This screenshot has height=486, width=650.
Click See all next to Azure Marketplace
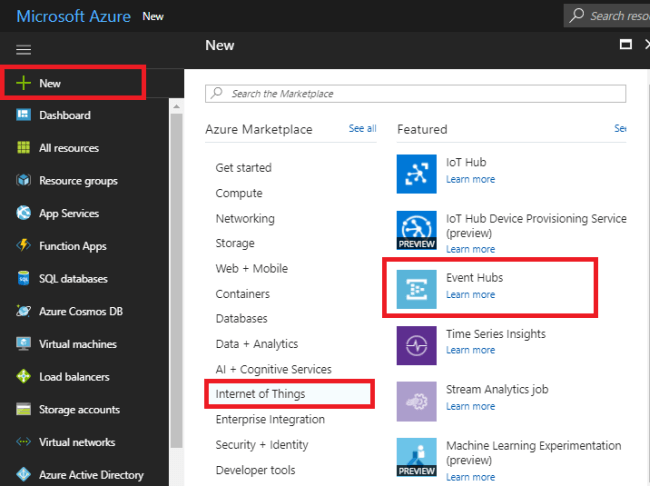[x=362, y=129]
